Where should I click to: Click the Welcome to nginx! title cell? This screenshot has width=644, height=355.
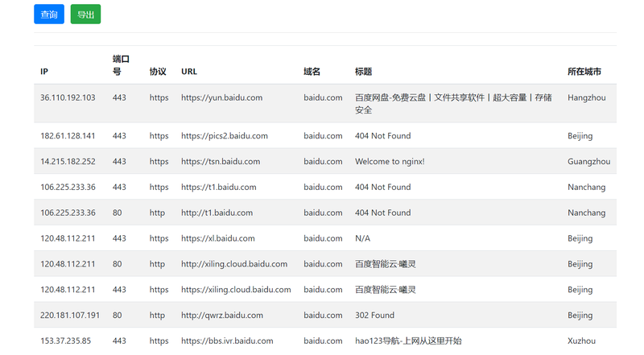390,162
